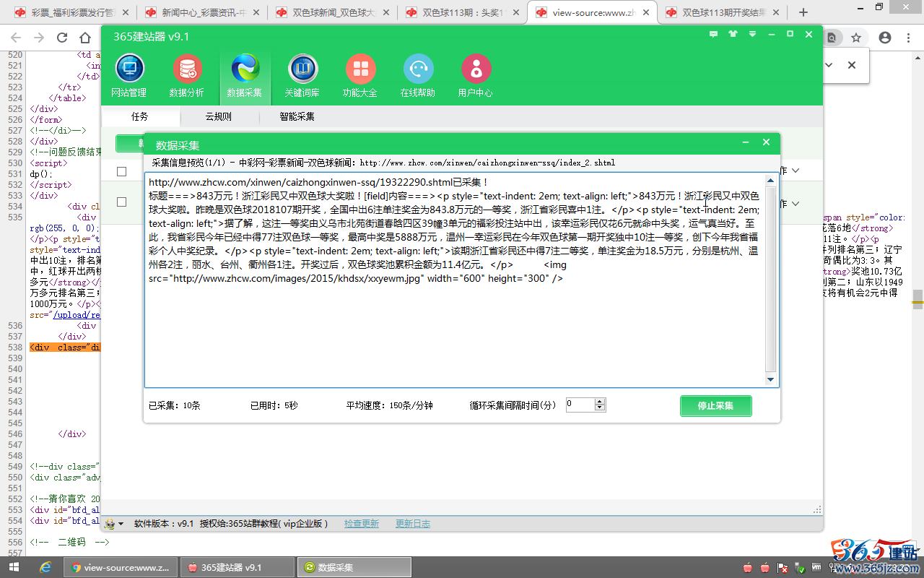
Task: Expand the dropdown chevron in the first task row
Action: [796, 171]
